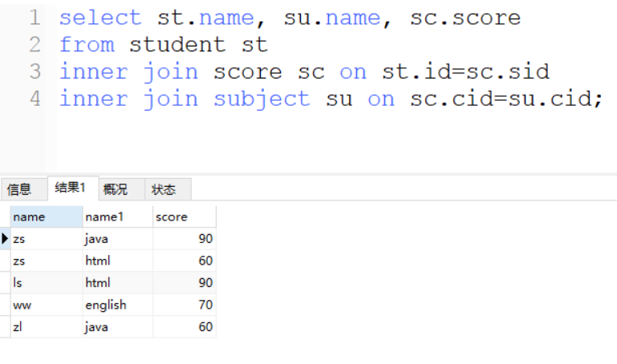
Task: Select the java cell with score 90
Action: (x=118, y=239)
